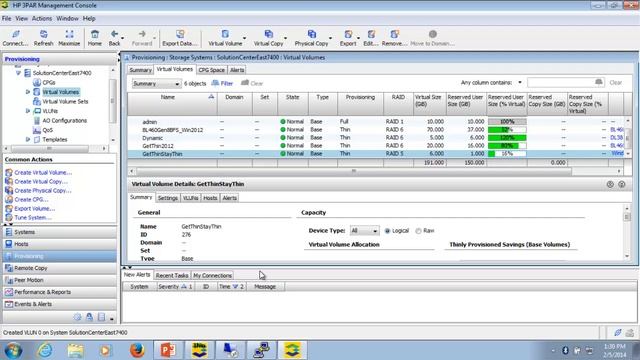
Task: Collapse the SolutionCenterEast7400 tree node
Action: pos(18,73)
